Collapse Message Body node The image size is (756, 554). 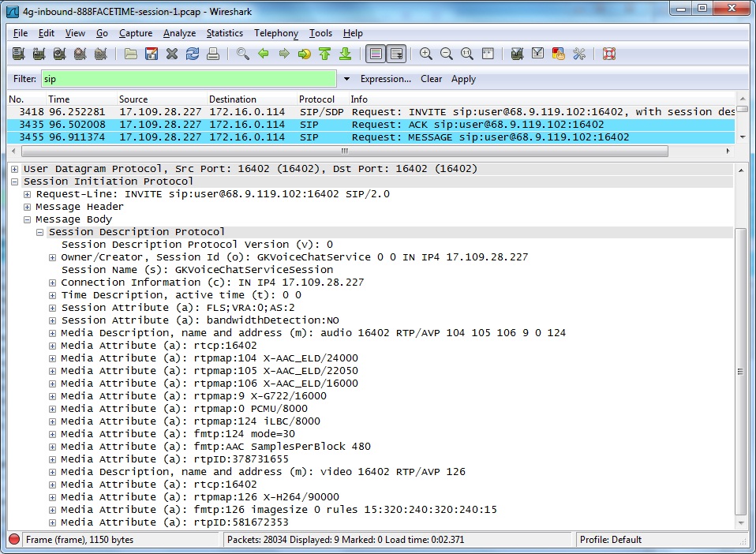click(x=27, y=219)
